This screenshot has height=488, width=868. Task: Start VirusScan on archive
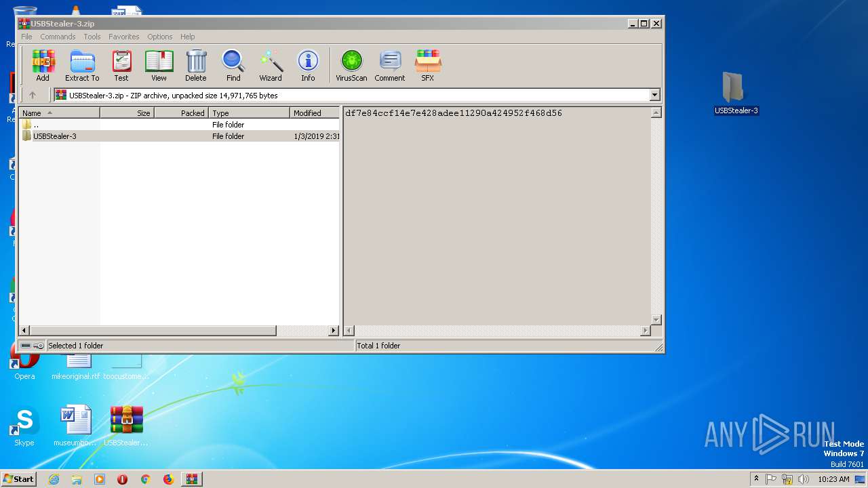(351, 66)
